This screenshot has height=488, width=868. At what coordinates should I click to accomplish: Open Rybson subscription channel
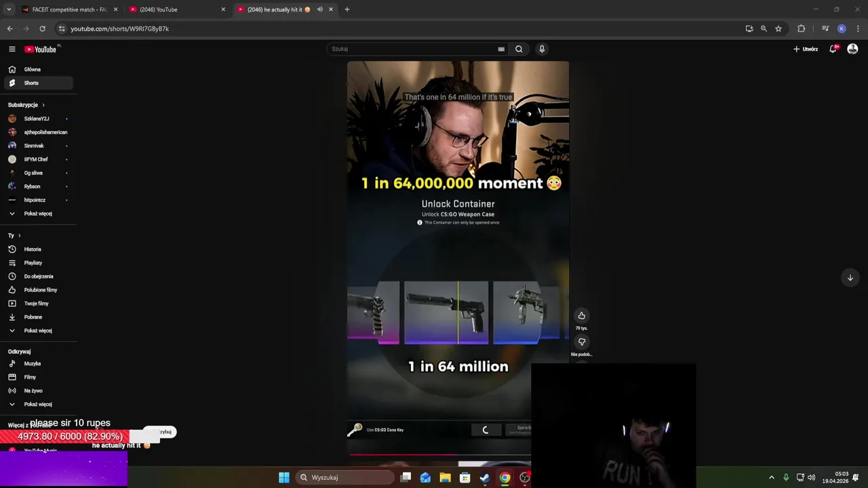click(39, 186)
